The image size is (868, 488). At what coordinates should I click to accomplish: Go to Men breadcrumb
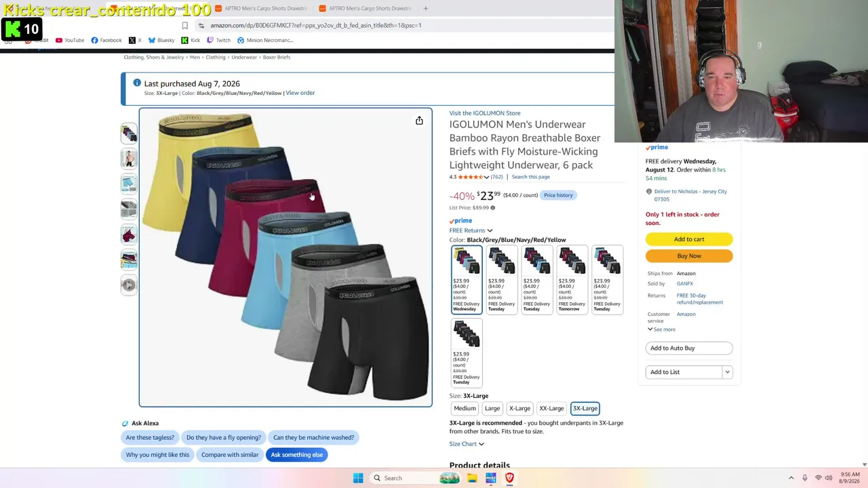click(x=195, y=57)
